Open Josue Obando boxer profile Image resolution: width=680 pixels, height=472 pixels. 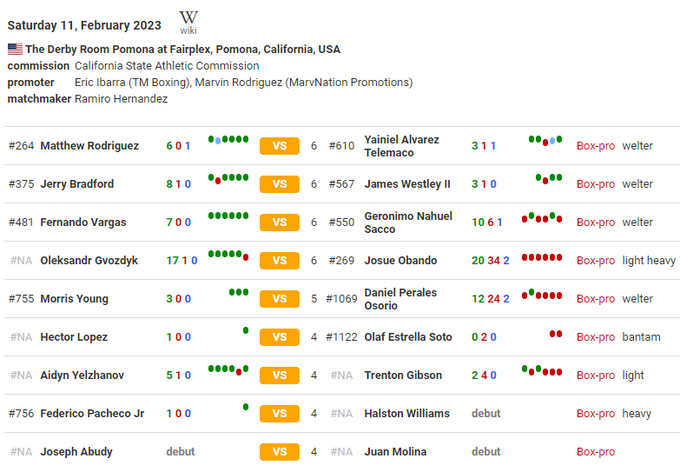click(400, 260)
